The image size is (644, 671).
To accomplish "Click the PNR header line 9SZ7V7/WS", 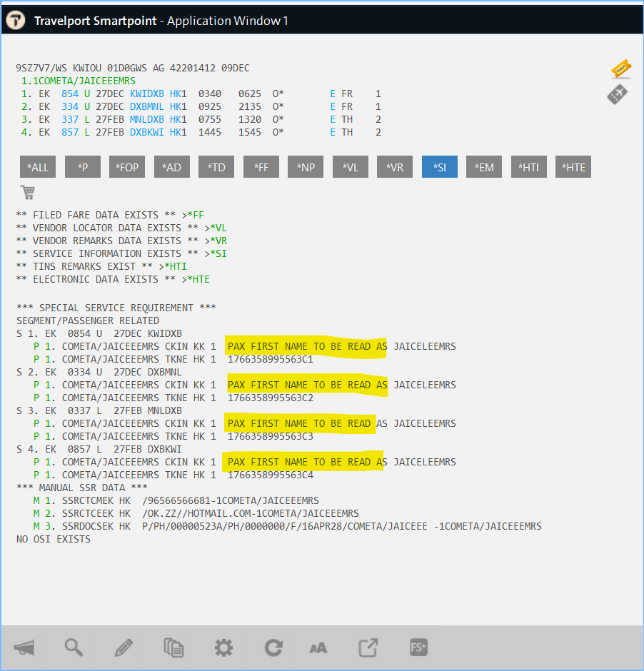I will click(x=133, y=68).
